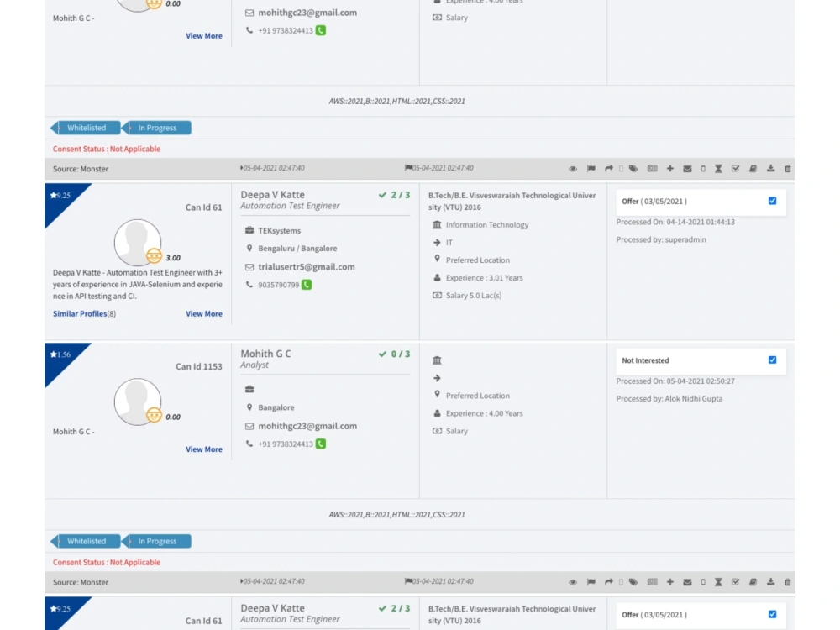Click the download icon in upper Source: Monster bar
840x630 pixels.
click(770, 169)
